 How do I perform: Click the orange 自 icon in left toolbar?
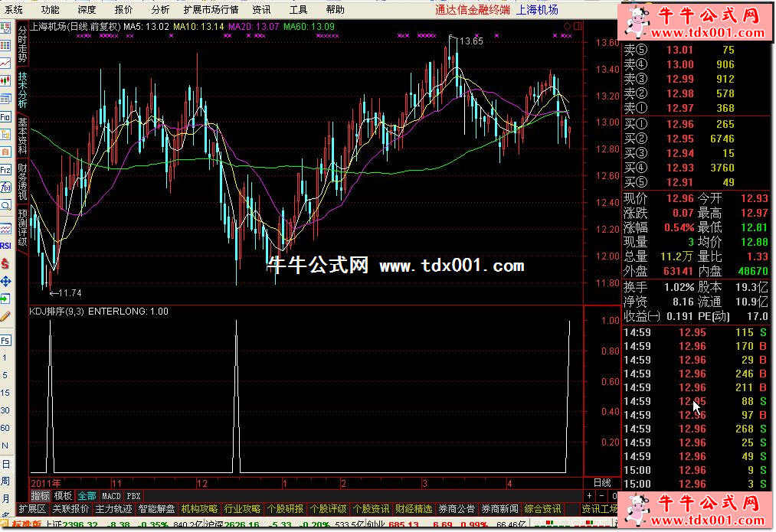tap(5, 152)
